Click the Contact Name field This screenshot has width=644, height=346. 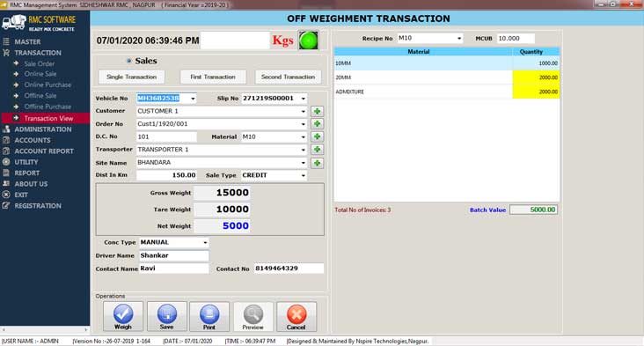click(x=174, y=269)
